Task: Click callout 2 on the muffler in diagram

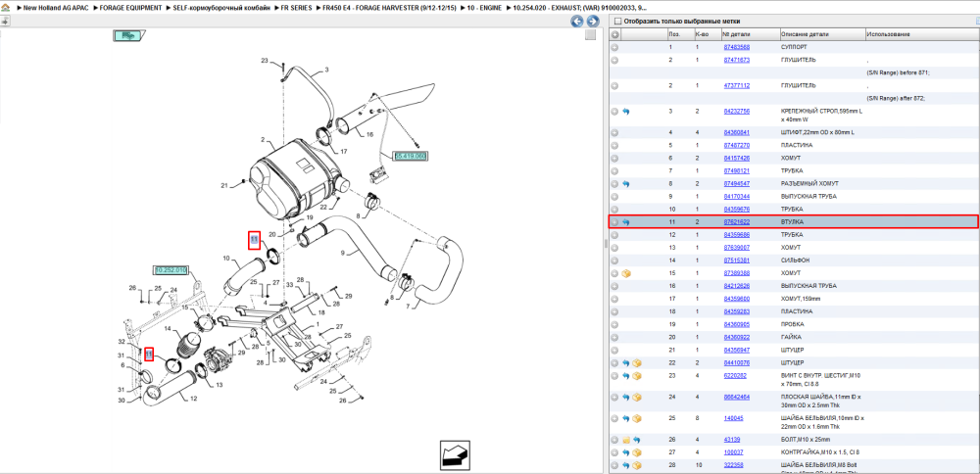Action: click(263, 139)
